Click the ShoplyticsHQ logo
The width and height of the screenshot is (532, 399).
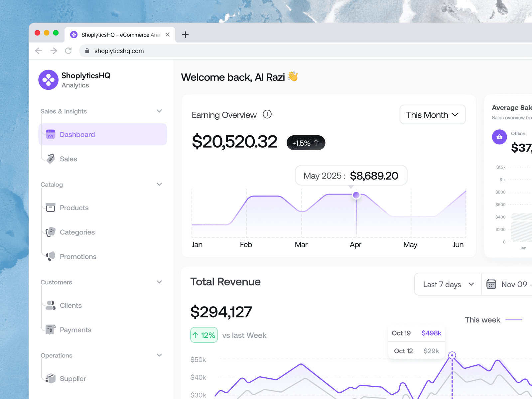click(x=49, y=80)
